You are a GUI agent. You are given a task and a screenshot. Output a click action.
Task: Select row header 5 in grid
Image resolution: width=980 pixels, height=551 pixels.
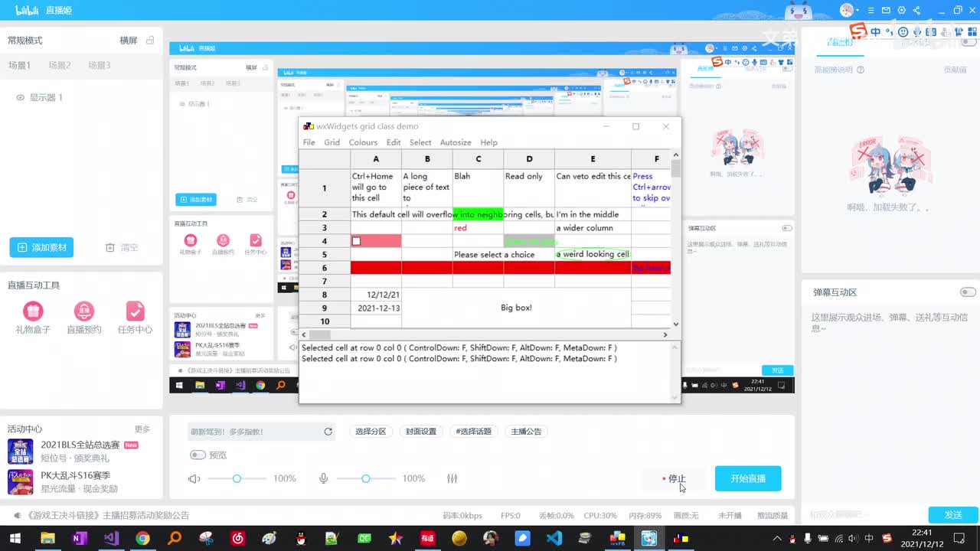click(x=325, y=255)
